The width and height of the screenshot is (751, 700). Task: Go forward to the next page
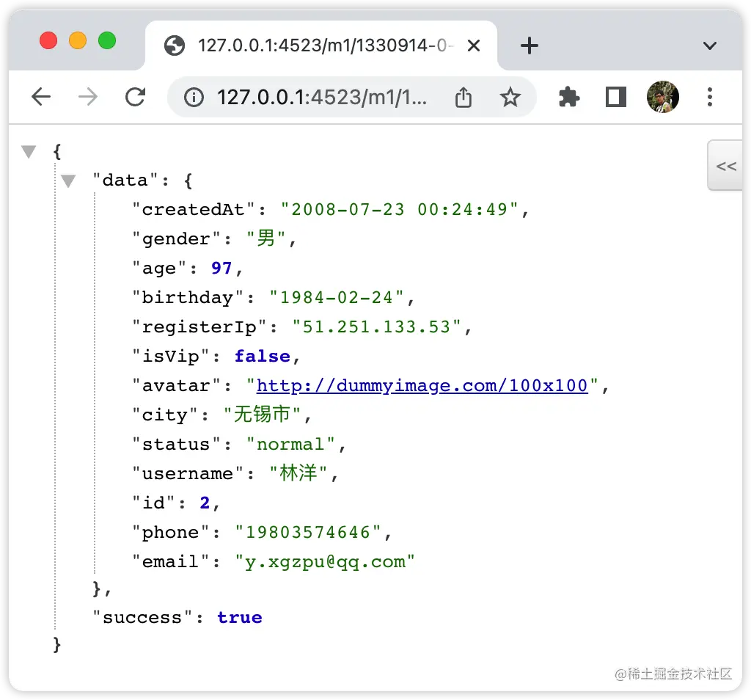(88, 98)
